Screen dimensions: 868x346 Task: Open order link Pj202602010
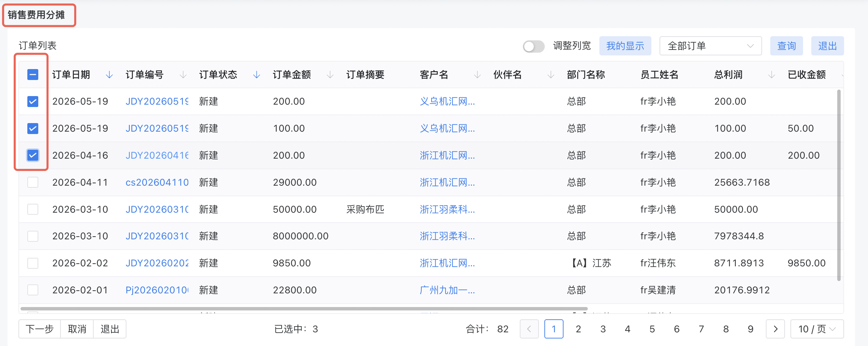[157, 290]
